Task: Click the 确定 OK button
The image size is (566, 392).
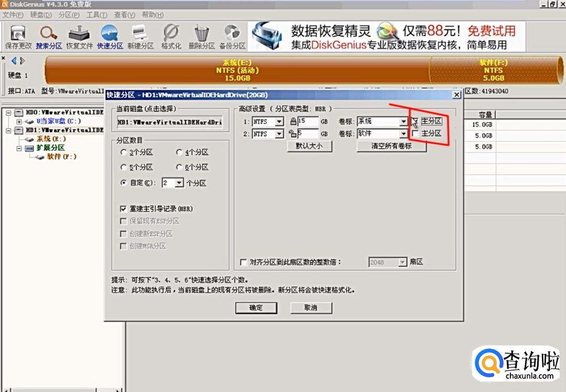Action: 256,308
